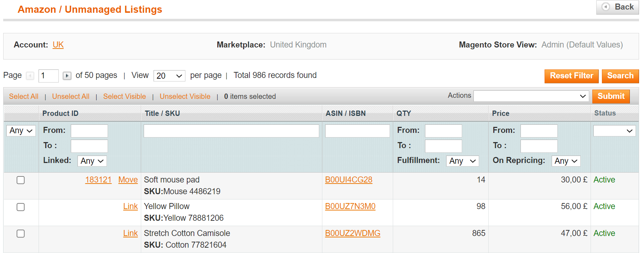Image resolution: width=644 pixels, height=253 pixels.
Task: Open the per page View dropdown
Action: [x=169, y=76]
